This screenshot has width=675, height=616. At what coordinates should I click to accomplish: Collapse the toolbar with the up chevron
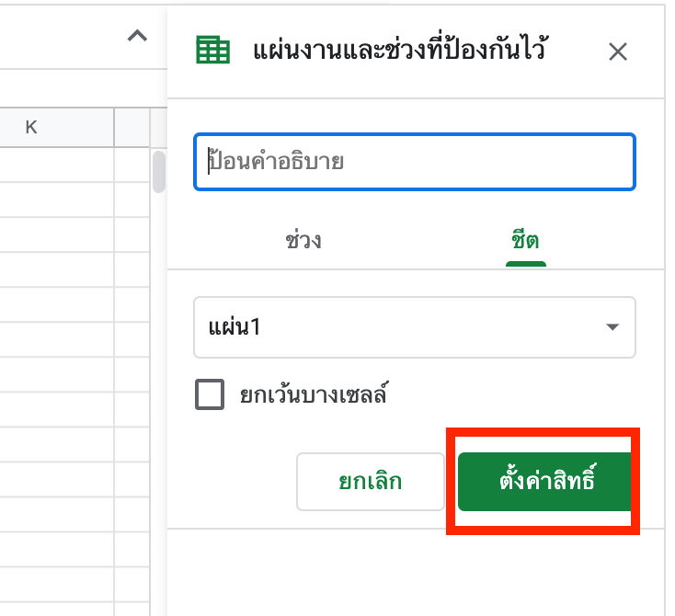137,37
